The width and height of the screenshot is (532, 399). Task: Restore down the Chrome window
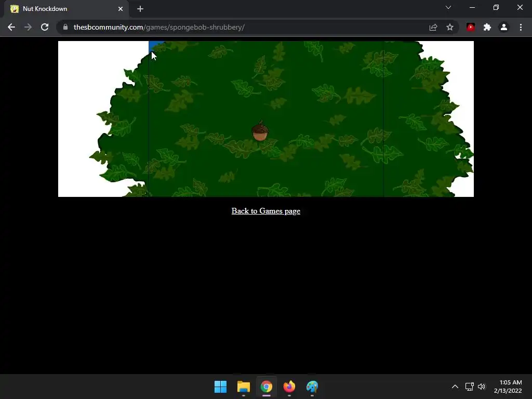tap(496, 7)
